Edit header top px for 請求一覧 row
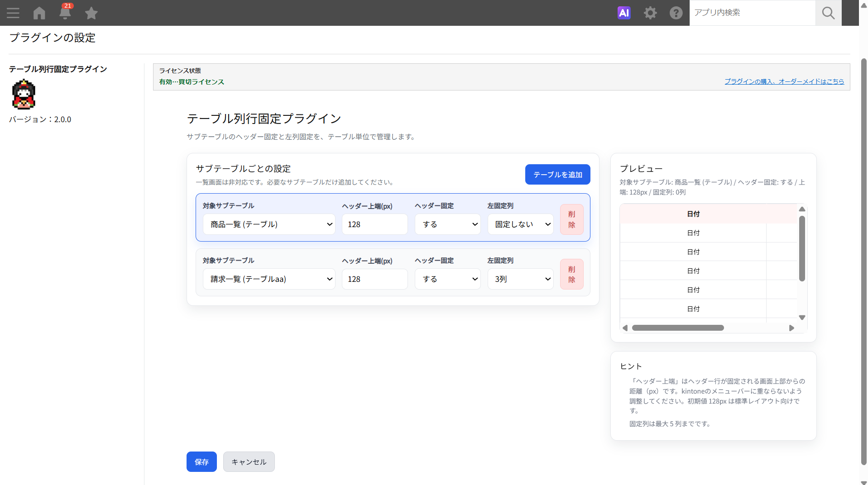The height and width of the screenshot is (485, 868). [x=374, y=279]
